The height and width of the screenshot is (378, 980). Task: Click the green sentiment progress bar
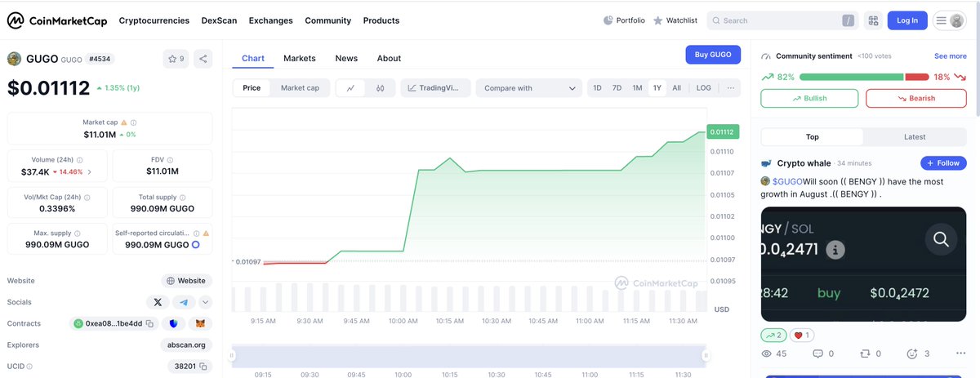point(852,77)
